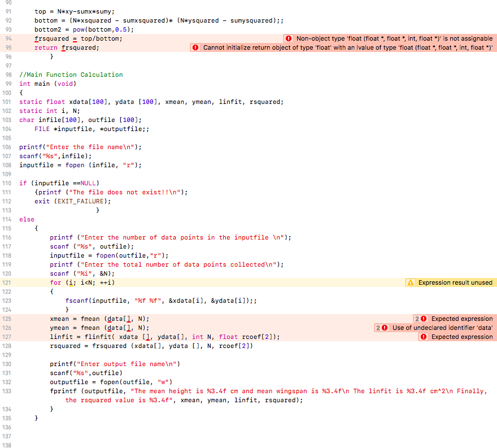Click the error icon on line 95
Screen dimensions: 497x448
click(x=195, y=47)
